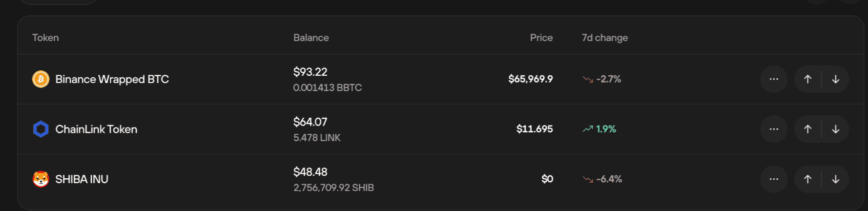
Task: Click the Binance Wrapped BTC coin icon
Action: tap(41, 79)
